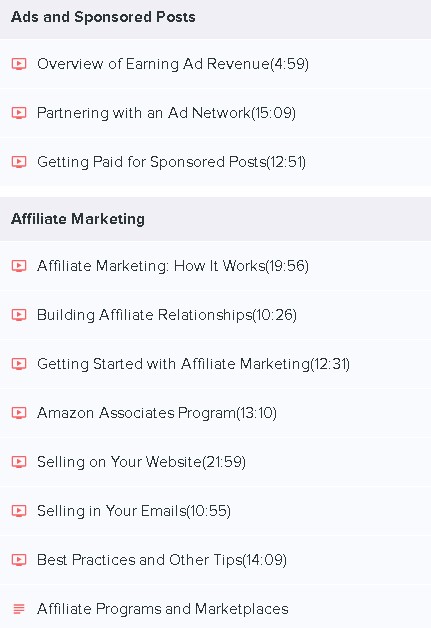Open Getting Started with Affiliate Marketing lesson
Screen dimensions: 431x628
click(216, 364)
